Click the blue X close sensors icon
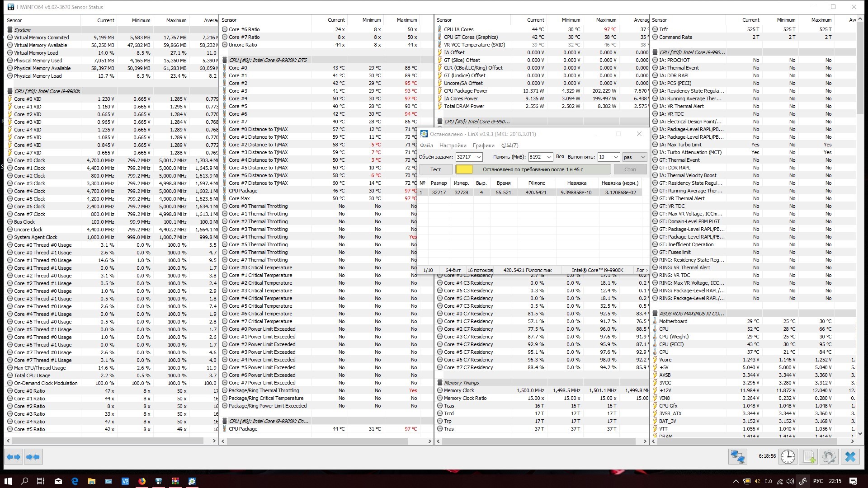This screenshot has height=488, width=868. click(850, 457)
